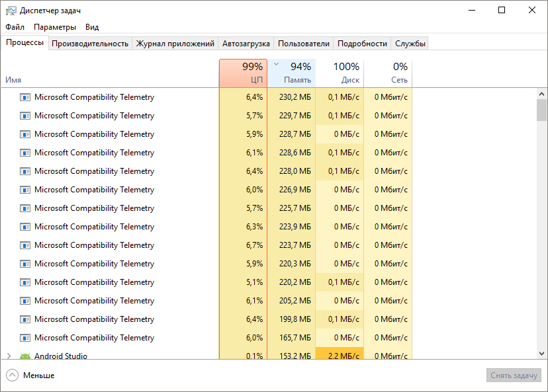Click the Android Studio process icon
The width and height of the screenshot is (548, 392).
coord(25,356)
